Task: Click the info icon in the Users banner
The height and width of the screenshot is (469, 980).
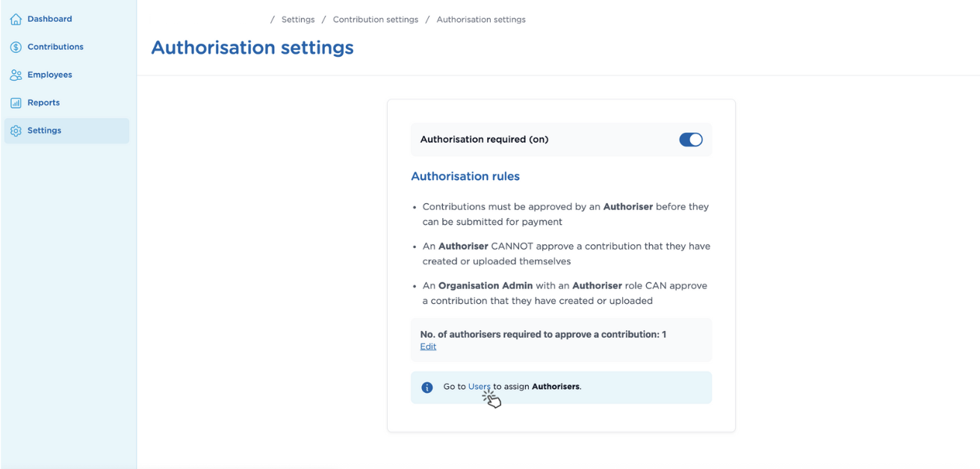Action: click(x=427, y=387)
